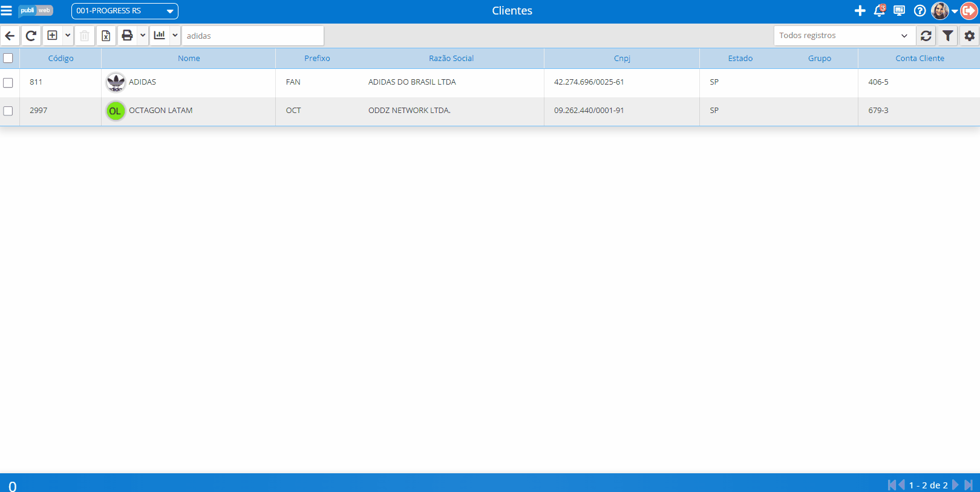Click the ODDZ NETWORK LTDA. cell

tap(409, 111)
